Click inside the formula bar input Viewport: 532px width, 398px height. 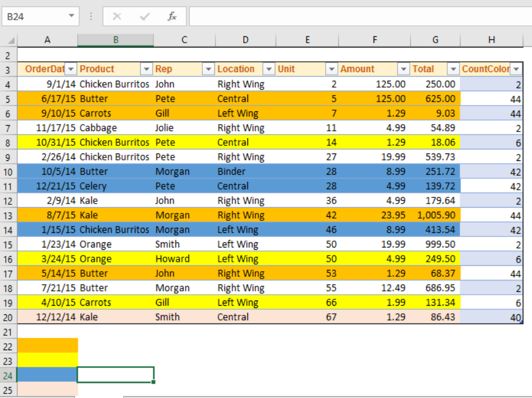[360, 16]
